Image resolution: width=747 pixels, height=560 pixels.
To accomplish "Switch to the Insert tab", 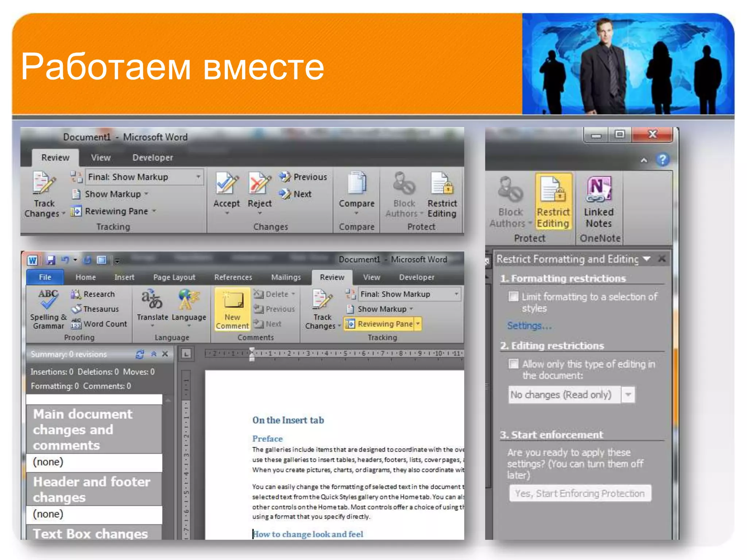I will [x=124, y=277].
